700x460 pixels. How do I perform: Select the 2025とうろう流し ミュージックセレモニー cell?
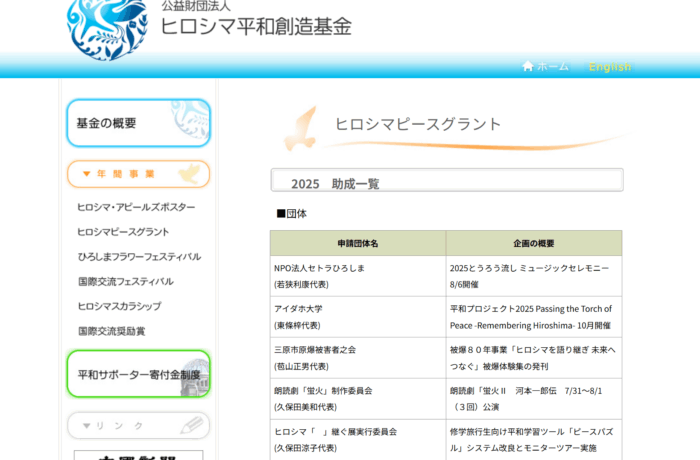click(534, 276)
